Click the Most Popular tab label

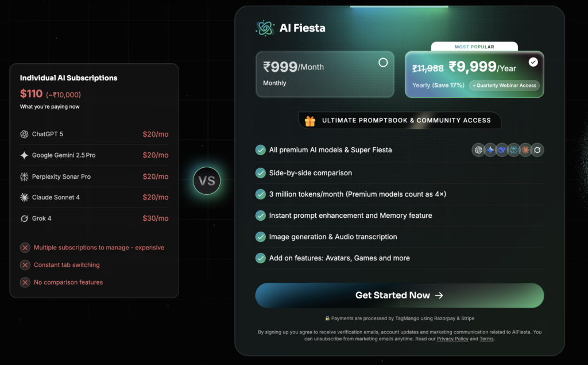474,47
